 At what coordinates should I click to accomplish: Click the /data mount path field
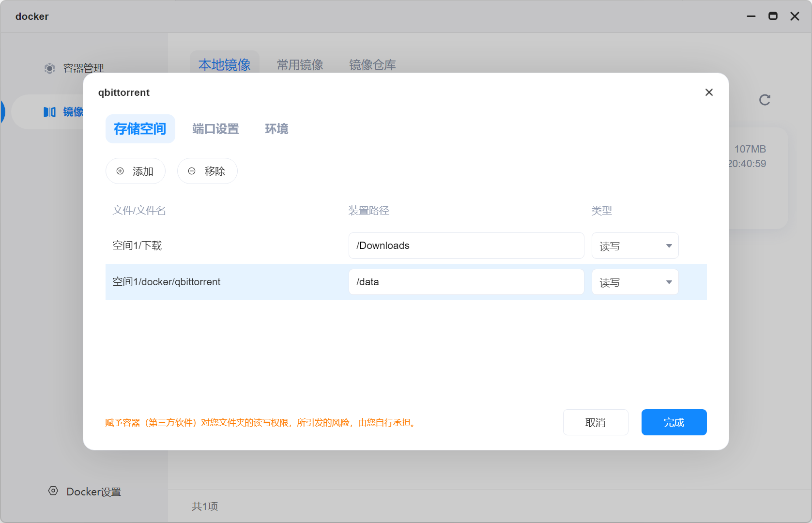[466, 282]
